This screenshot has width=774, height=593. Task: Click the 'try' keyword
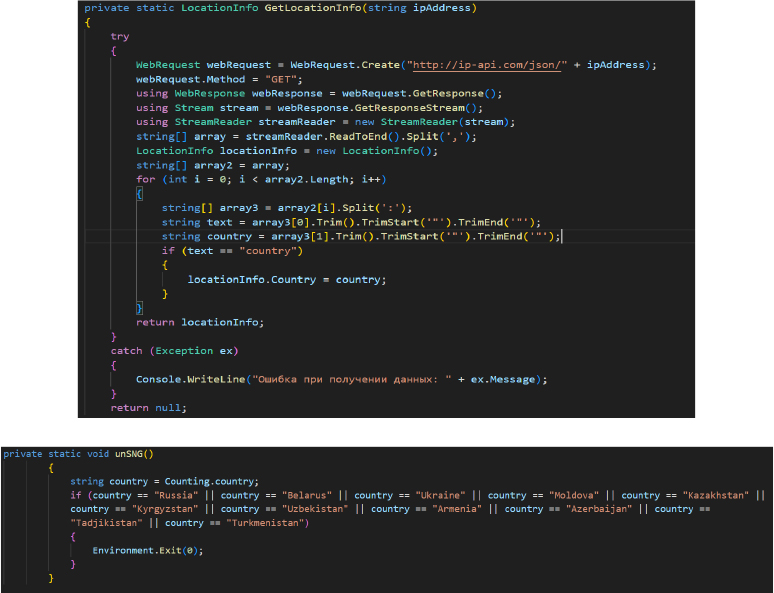pyautogui.click(x=120, y=37)
